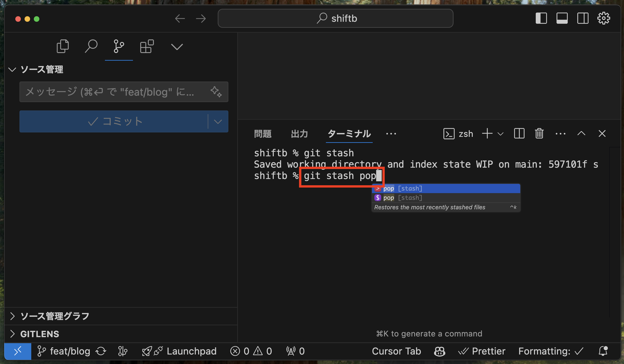The image size is (624, 364).
Task: Switch to the 問題 tab
Action: [x=263, y=134]
